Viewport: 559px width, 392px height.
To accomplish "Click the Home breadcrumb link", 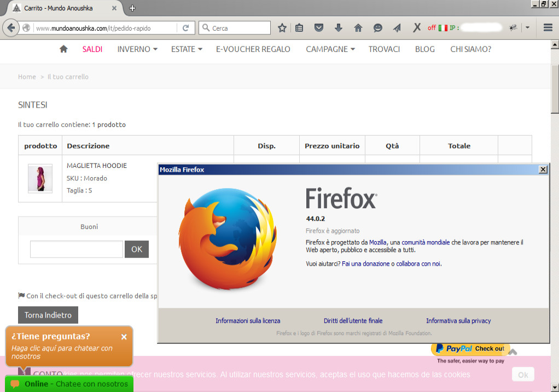I will coord(27,77).
